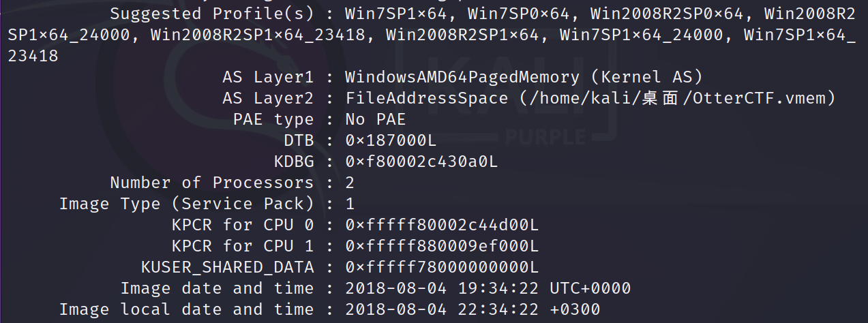Click the AS Layer1 label
868x323 pixels.
click(268, 77)
